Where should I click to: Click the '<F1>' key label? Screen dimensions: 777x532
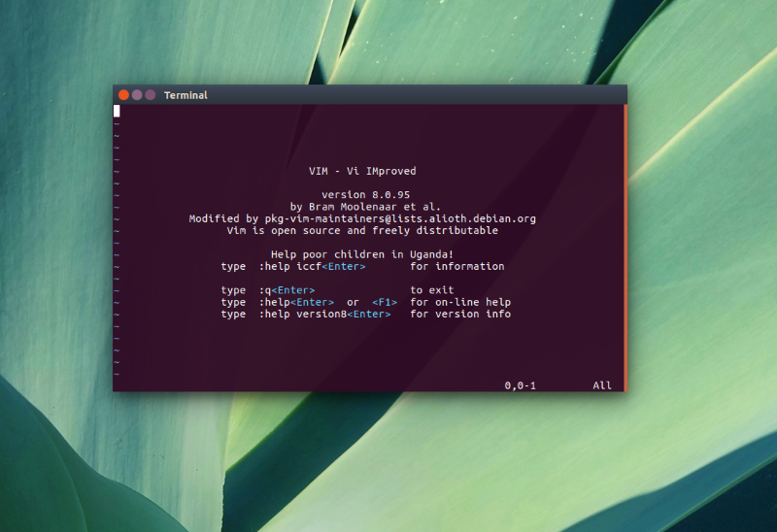click(385, 302)
